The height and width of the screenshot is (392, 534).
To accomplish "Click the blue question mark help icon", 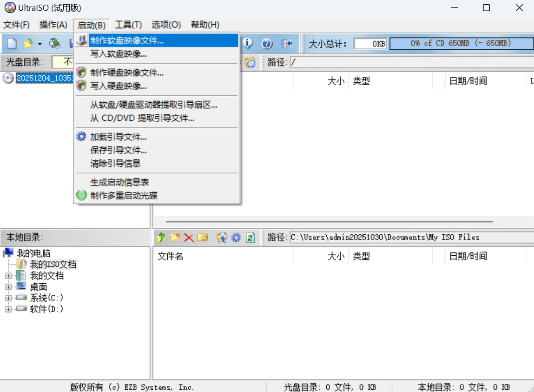I will [266, 44].
